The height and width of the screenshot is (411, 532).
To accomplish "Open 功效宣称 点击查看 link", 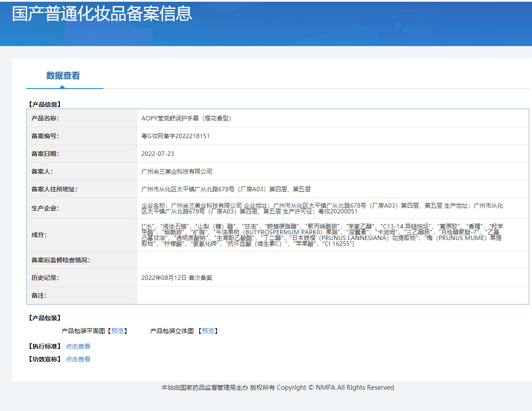I will coord(78,359).
